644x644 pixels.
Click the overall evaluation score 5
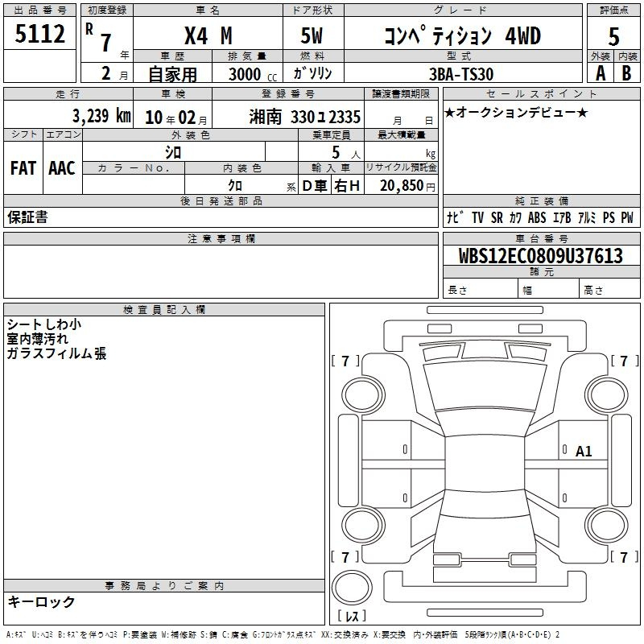613,37
